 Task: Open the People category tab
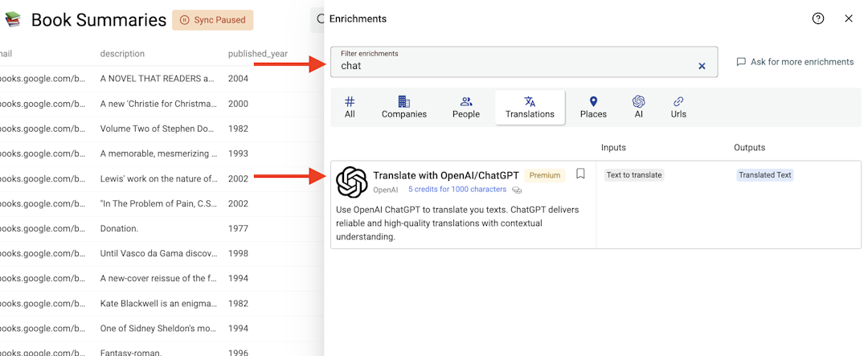466,108
